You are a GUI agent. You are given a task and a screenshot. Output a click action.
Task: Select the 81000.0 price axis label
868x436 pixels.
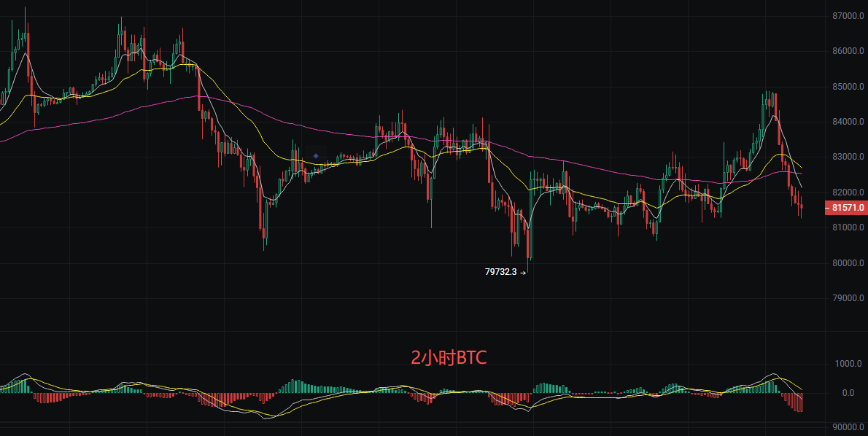[848, 227]
